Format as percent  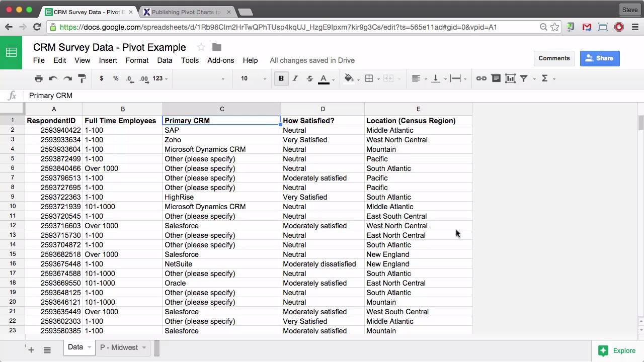tap(116, 78)
